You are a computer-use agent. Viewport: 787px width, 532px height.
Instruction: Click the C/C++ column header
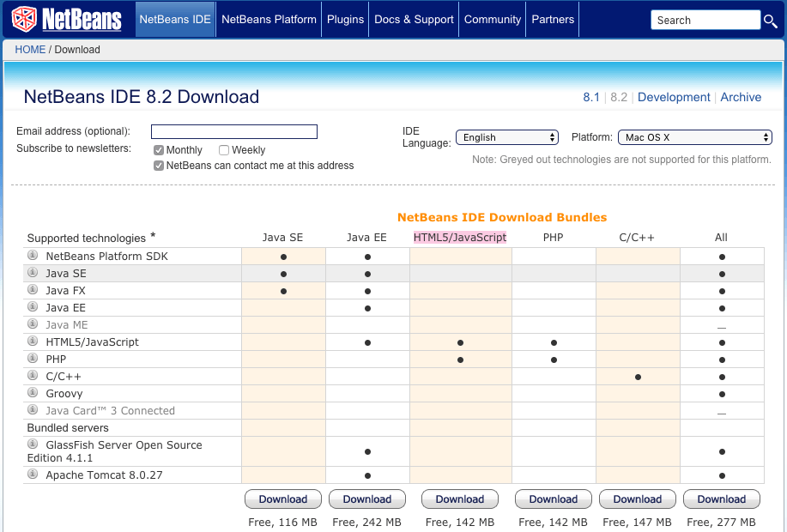pyautogui.click(x=637, y=238)
